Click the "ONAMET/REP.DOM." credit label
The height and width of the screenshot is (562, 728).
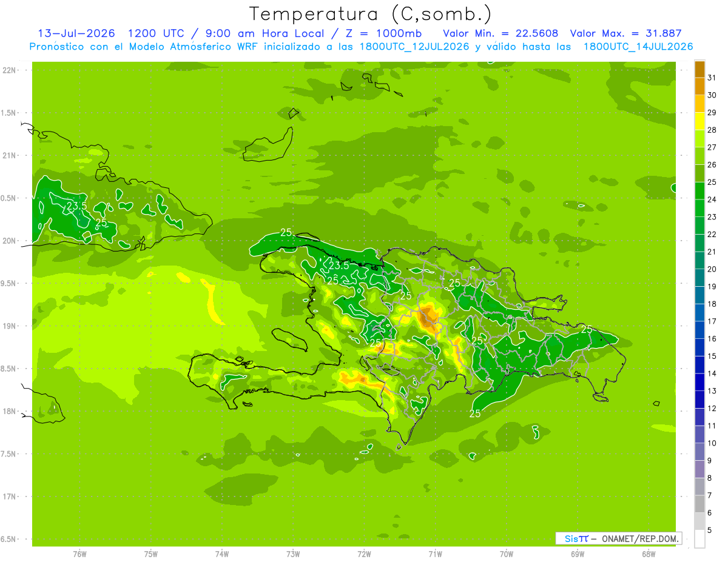641,538
